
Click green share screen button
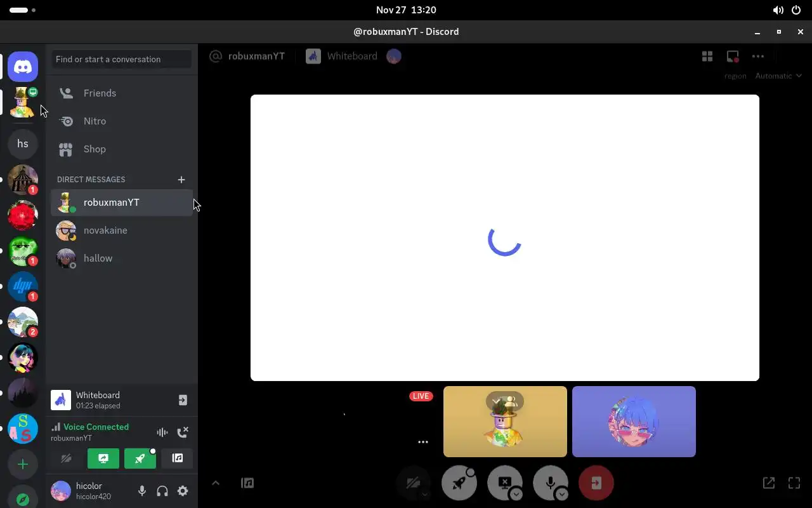click(103, 458)
